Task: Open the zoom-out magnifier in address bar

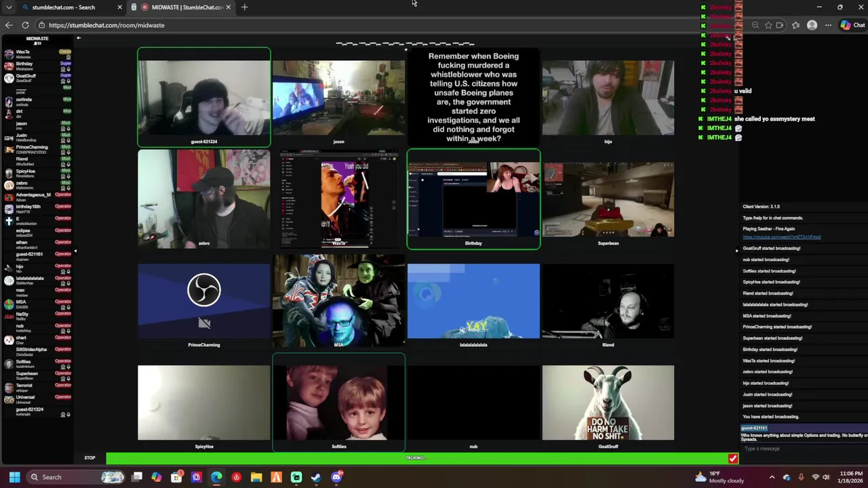Action: click(x=755, y=25)
